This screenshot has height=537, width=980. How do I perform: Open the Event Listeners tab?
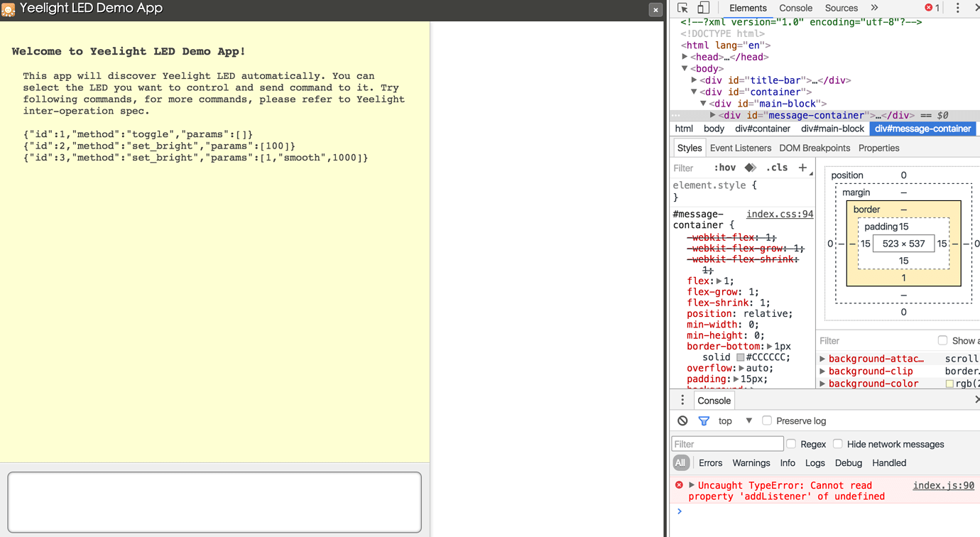[x=741, y=148]
